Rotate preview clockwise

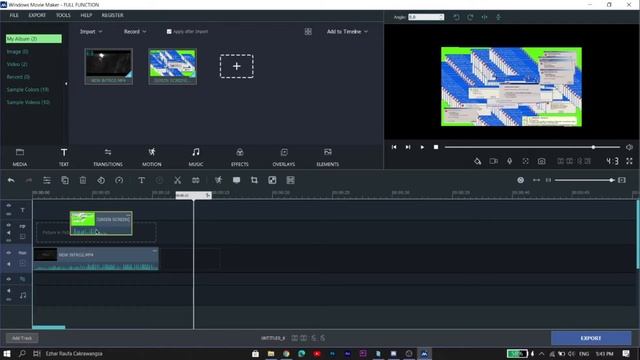(470, 17)
